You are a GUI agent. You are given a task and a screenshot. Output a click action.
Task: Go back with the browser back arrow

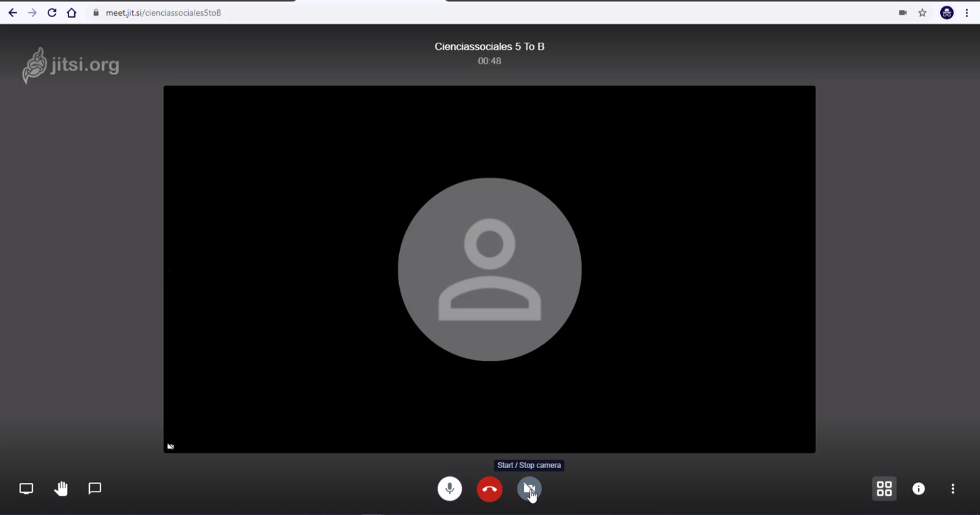coord(12,13)
